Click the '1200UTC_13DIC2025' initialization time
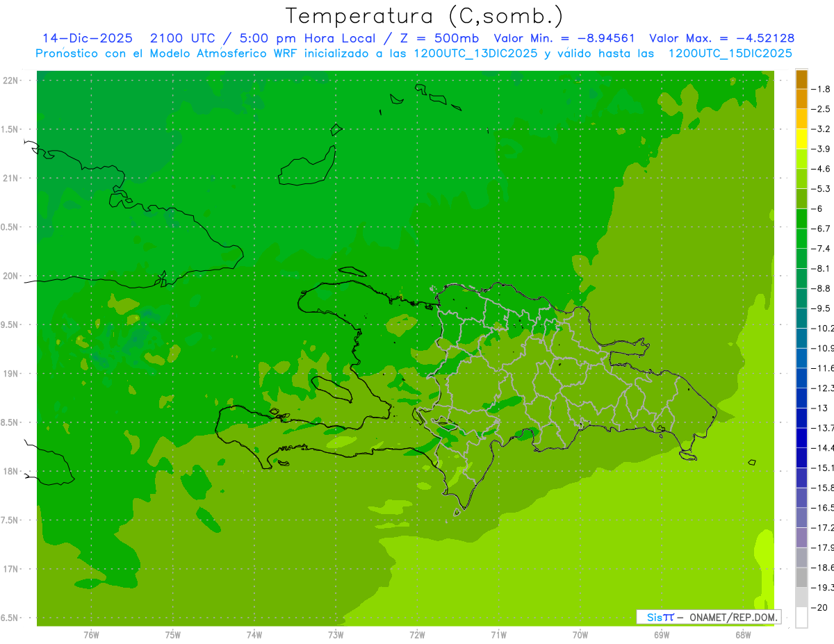The image size is (834, 644). (475, 53)
